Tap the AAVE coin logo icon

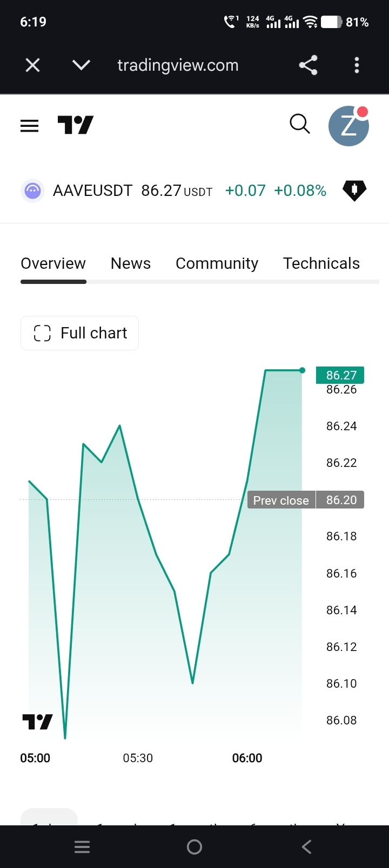click(32, 191)
